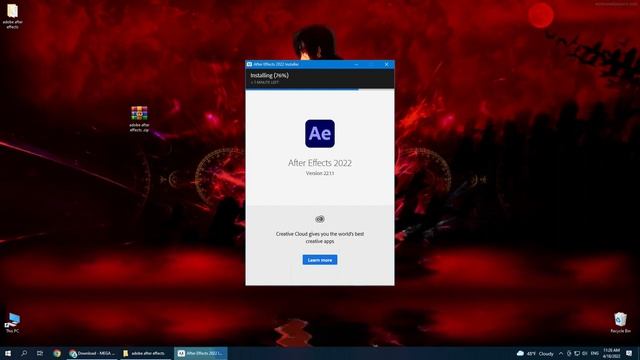Select the adobe after effects folder on desktop
Screen dimensions: 640x360
coord(12,16)
